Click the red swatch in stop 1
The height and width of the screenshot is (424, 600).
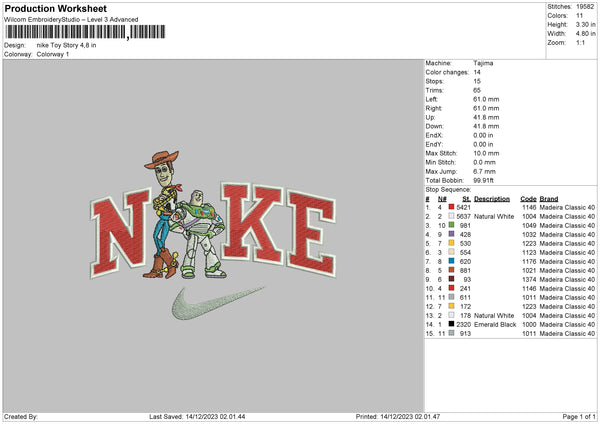click(452, 207)
